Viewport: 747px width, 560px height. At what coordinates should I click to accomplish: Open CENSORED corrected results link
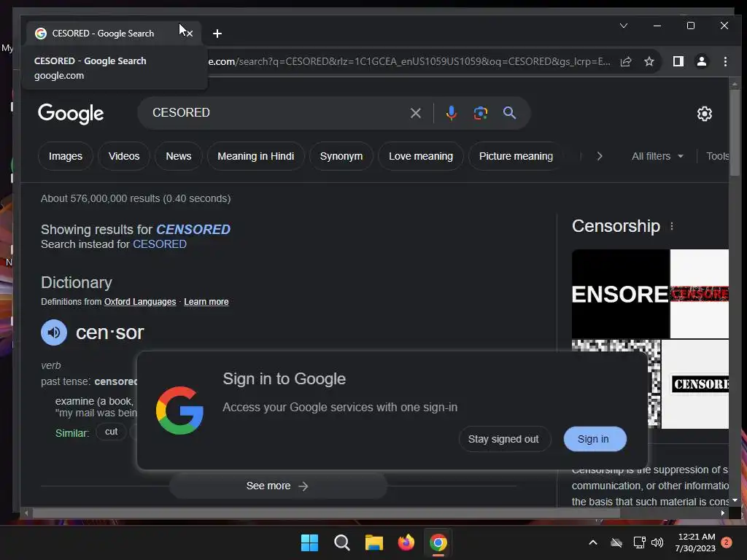(x=193, y=230)
